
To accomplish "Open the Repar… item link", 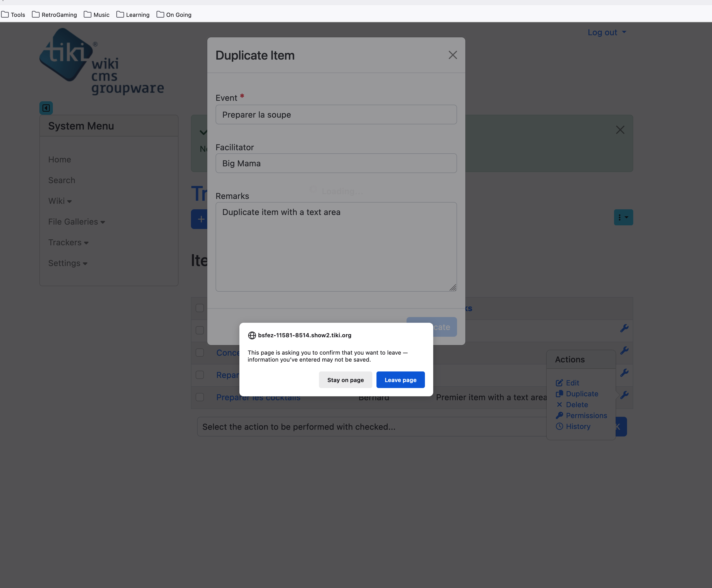I will tap(228, 375).
